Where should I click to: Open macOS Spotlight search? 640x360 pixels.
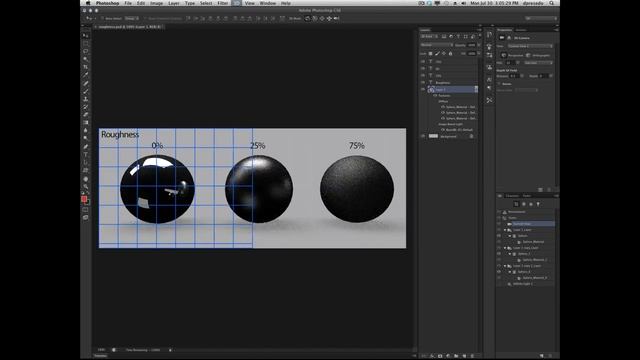[551, 3]
